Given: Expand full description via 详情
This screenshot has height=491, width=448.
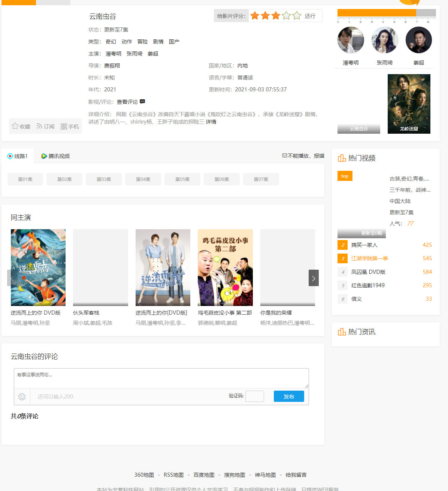Looking at the screenshot, I should [x=211, y=122].
